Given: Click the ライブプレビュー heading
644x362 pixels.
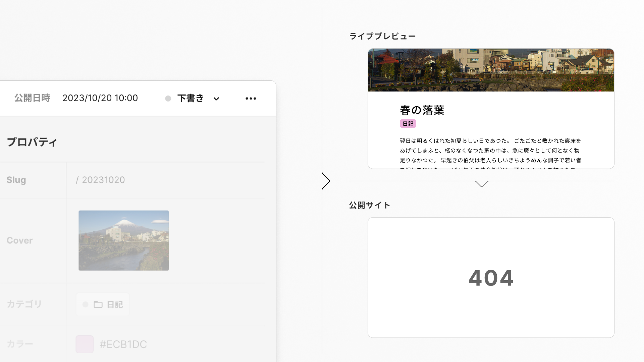Looking at the screenshot, I should pos(382,36).
